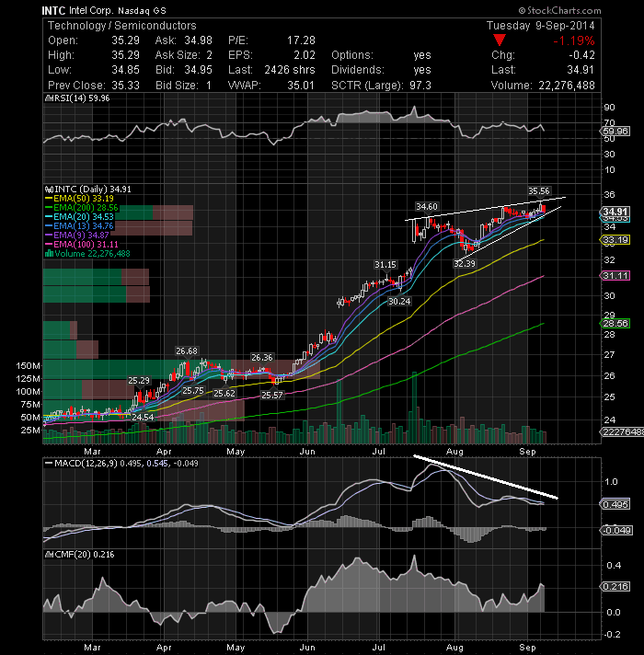Click the 25.57 price annotation
The width and height of the screenshot is (644, 655).
tap(272, 395)
